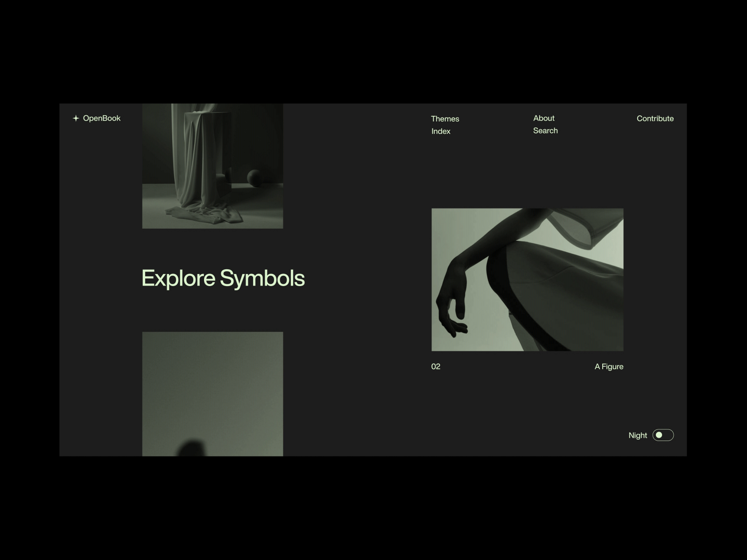This screenshot has width=747, height=560.
Task: Click the Themes link in top navigation
Action: [x=445, y=119]
